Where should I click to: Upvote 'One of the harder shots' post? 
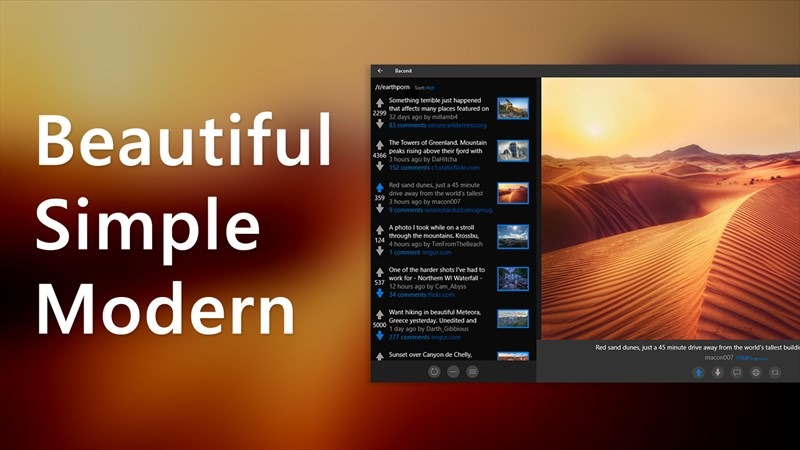380,272
